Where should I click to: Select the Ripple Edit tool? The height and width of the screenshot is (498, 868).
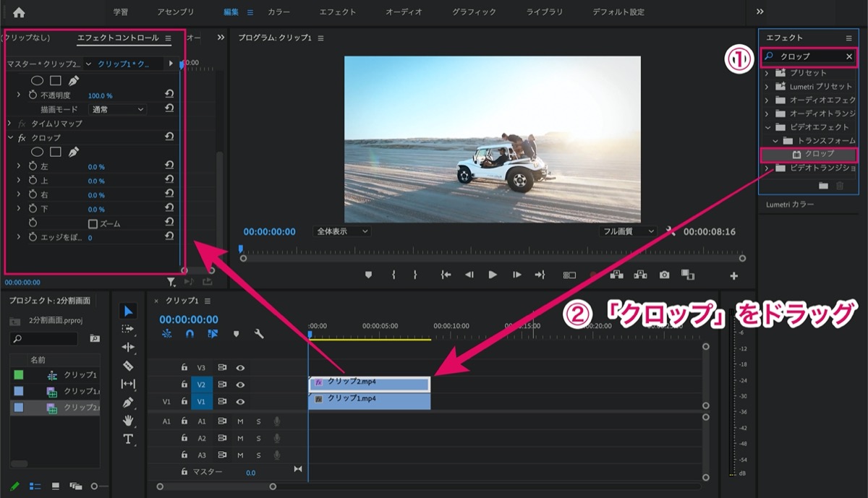click(x=128, y=348)
